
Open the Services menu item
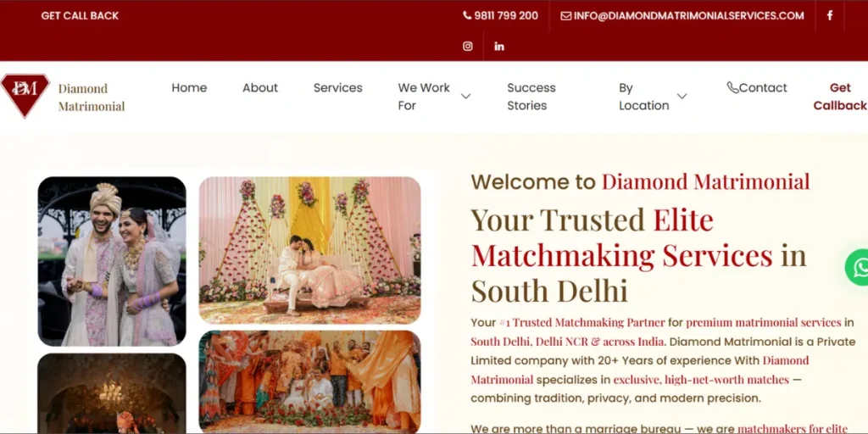pos(337,87)
